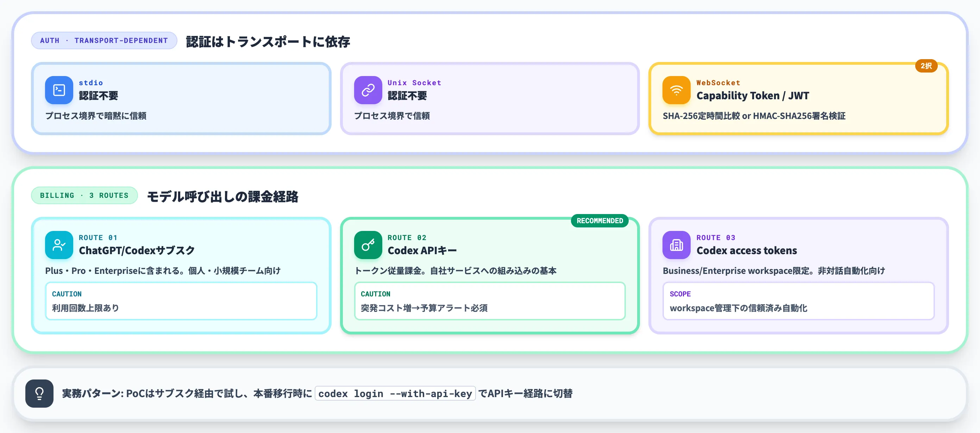Click the heading 認証はトランスポートに依存
This screenshot has height=433, width=980.
pyautogui.click(x=268, y=42)
